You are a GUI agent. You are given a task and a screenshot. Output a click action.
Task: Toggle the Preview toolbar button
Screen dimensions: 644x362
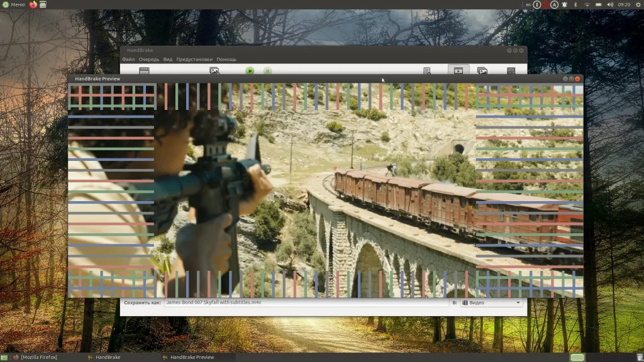[458, 70]
